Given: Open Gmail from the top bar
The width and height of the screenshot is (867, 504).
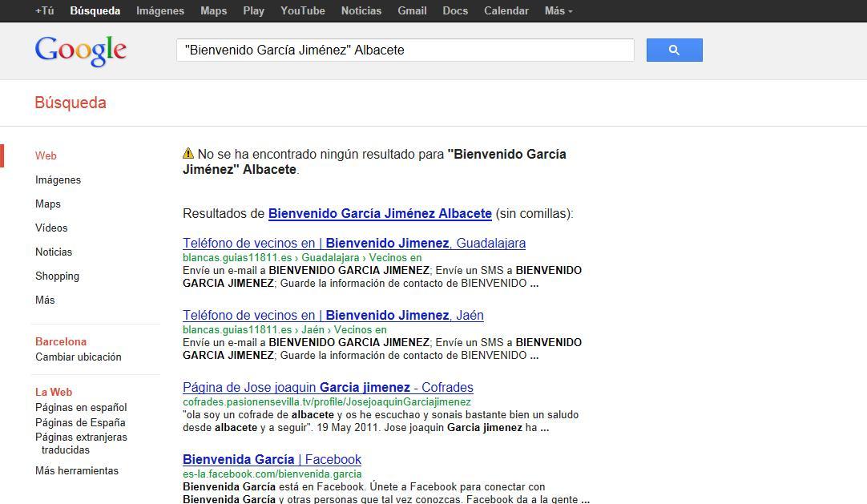Looking at the screenshot, I should tap(412, 11).
